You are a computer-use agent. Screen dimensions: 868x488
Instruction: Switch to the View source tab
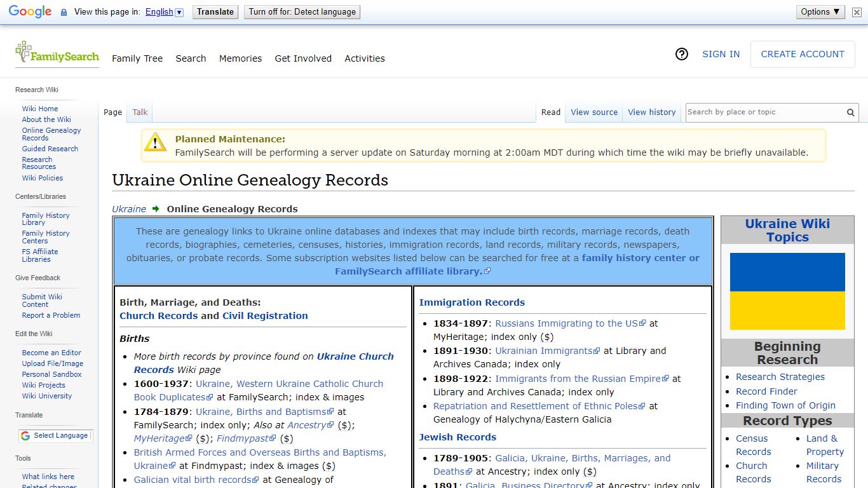point(594,112)
